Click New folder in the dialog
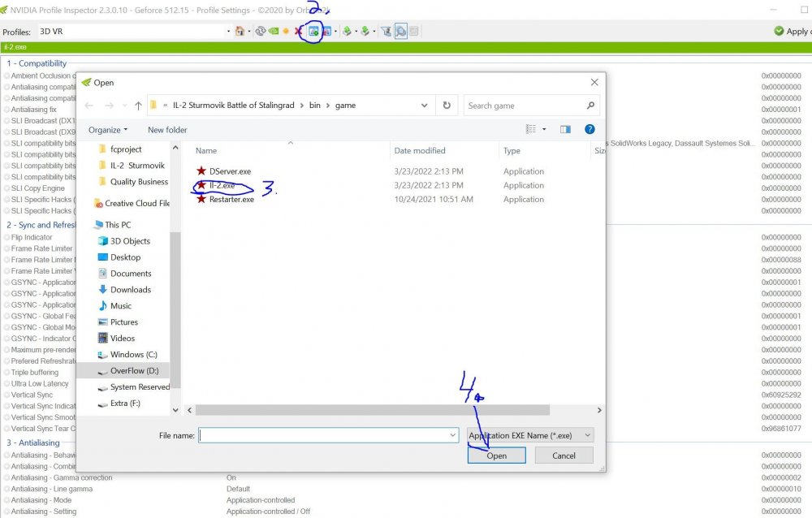The width and height of the screenshot is (812, 518). coord(167,130)
